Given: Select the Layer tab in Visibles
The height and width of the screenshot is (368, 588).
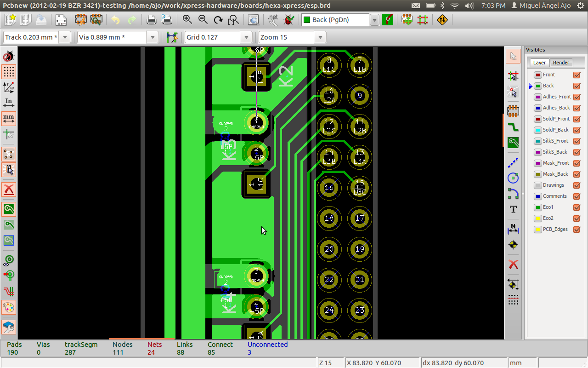Looking at the screenshot, I should point(539,63).
